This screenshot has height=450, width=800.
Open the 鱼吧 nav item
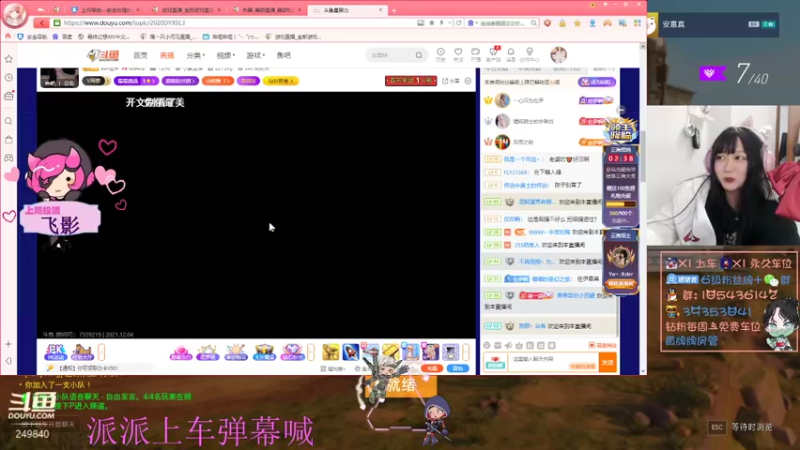284,55
